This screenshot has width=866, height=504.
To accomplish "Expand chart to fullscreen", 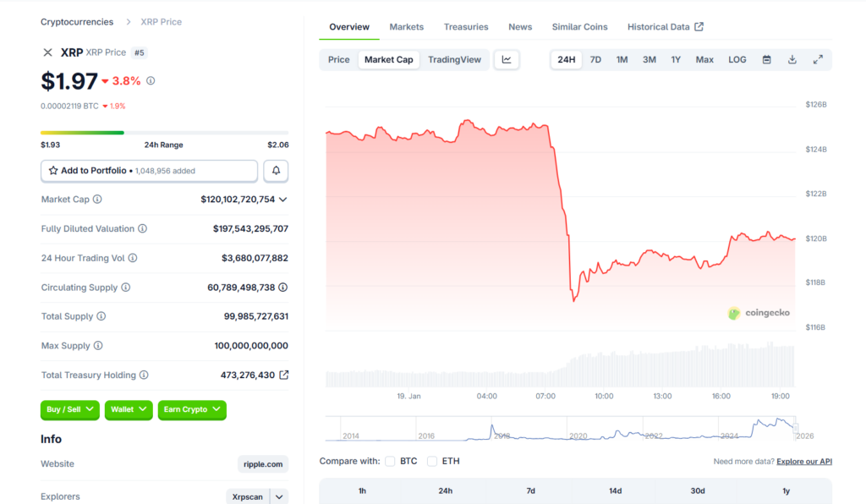I will click(x=818, y=60).
